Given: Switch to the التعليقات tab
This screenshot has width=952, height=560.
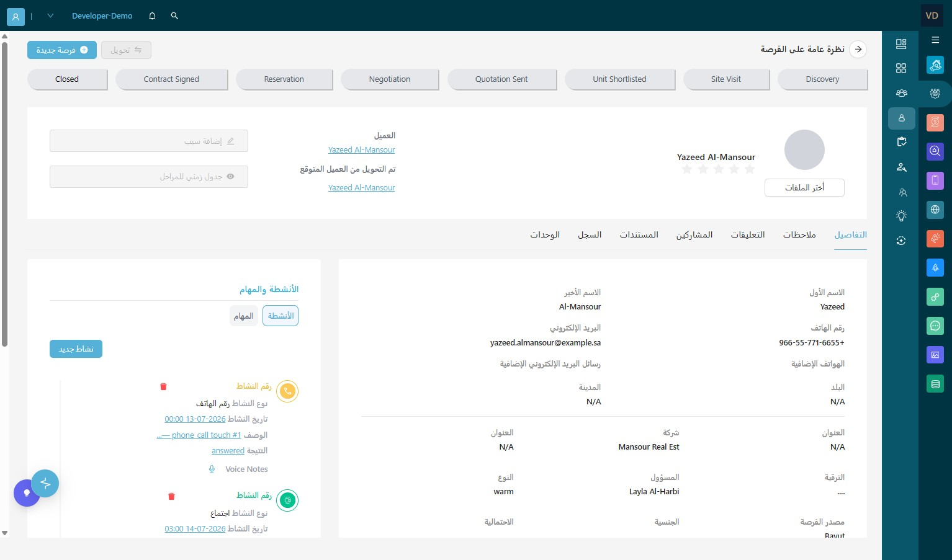Looking at the screenshot, I should [x=748, y=235].
